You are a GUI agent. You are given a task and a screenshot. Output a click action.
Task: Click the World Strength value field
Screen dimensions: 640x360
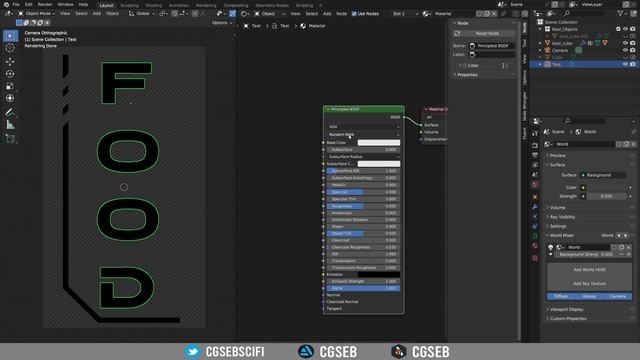pos(607,196)
